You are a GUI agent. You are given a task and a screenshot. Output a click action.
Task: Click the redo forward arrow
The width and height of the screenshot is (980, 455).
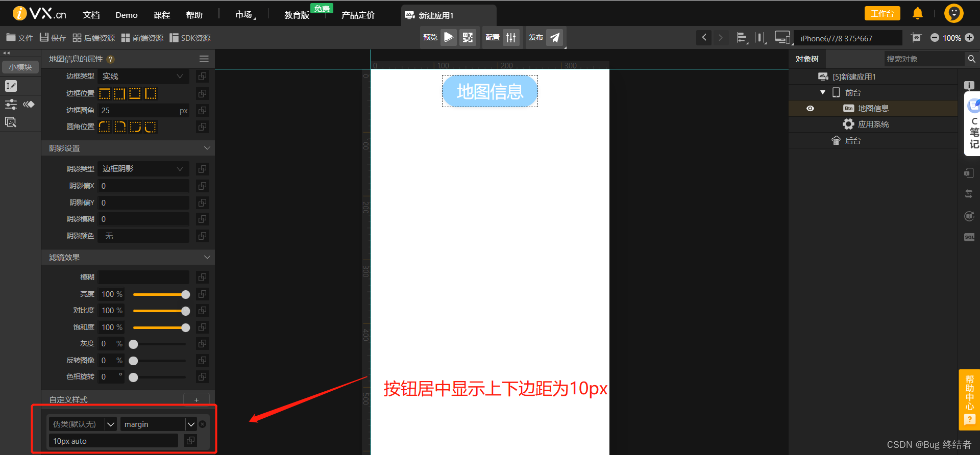pos(721,37)
